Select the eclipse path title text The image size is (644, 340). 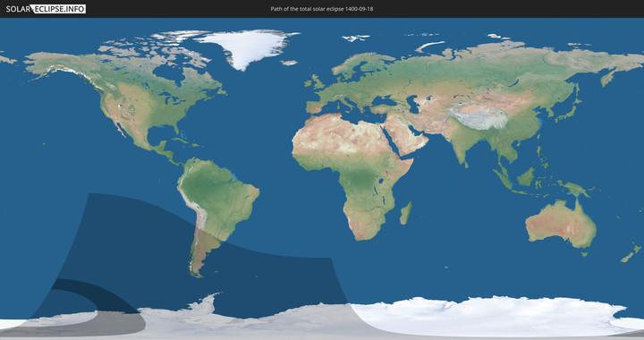(322, 9)
